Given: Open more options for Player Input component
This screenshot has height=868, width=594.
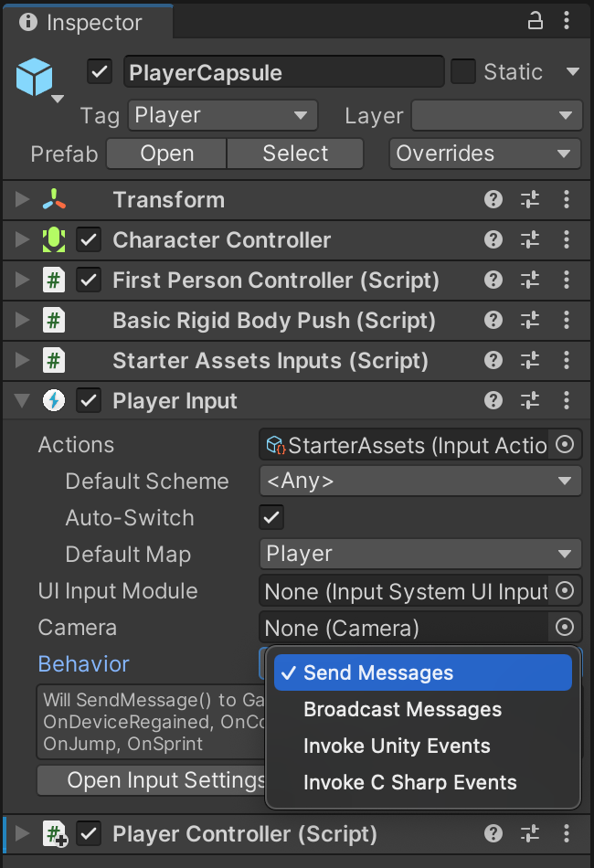Looking at the screenshot, I should click(567, 401).
